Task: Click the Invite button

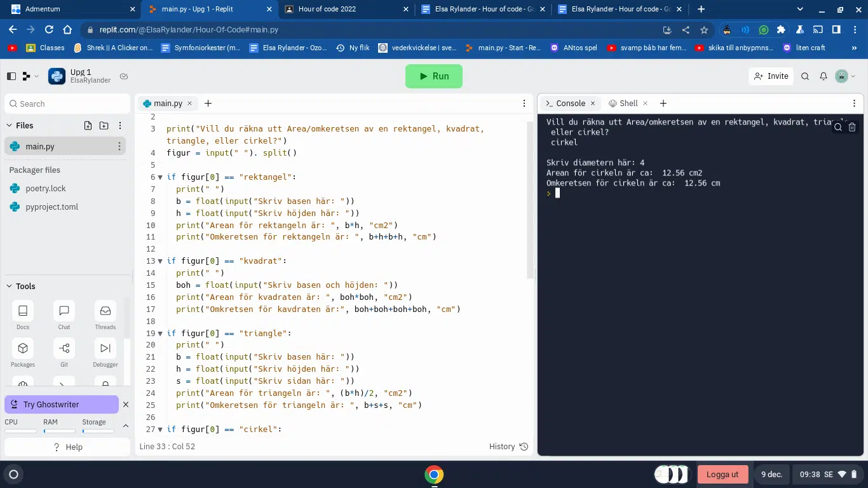Action: (x=771, y=76)
